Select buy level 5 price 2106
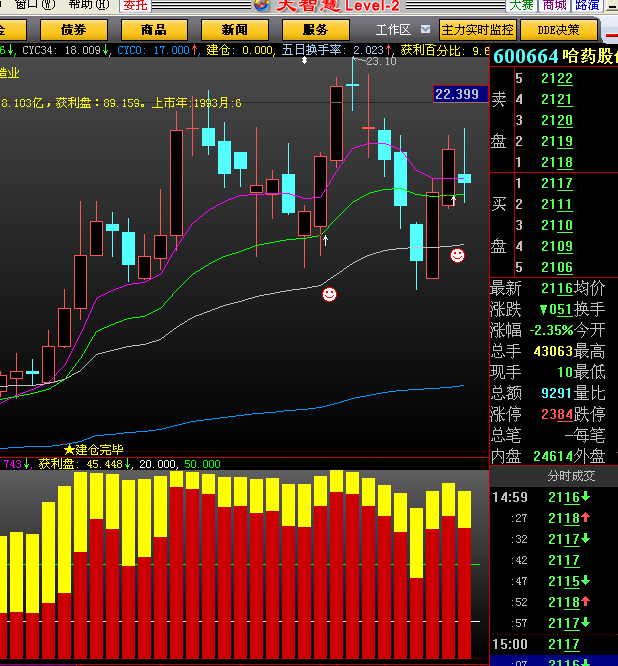 557,267
